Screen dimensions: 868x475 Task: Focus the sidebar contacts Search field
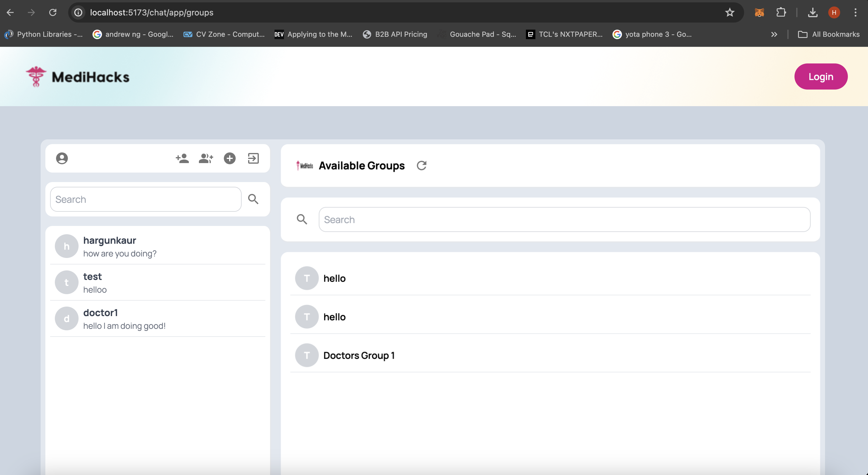[146, 199]
